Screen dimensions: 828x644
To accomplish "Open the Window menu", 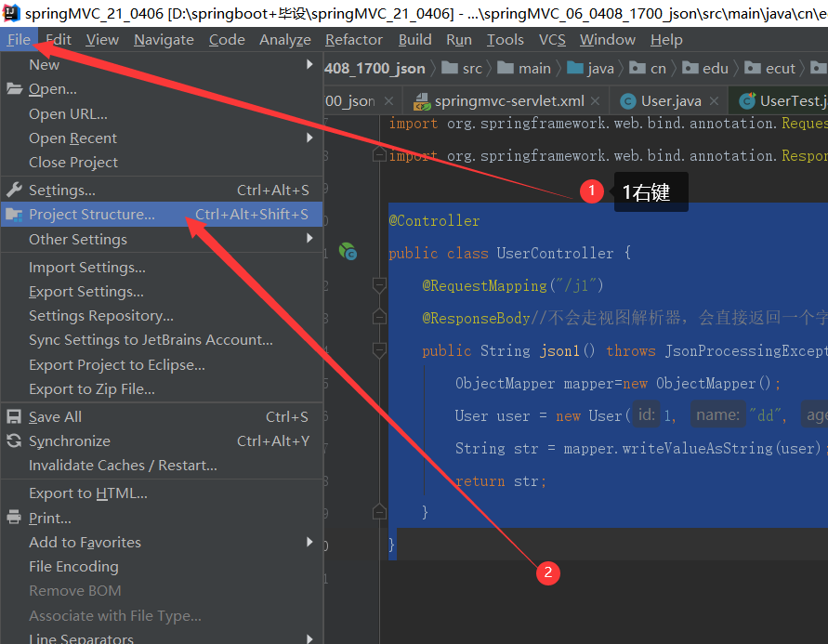I will pyautogui.click(x=607, y=40).
